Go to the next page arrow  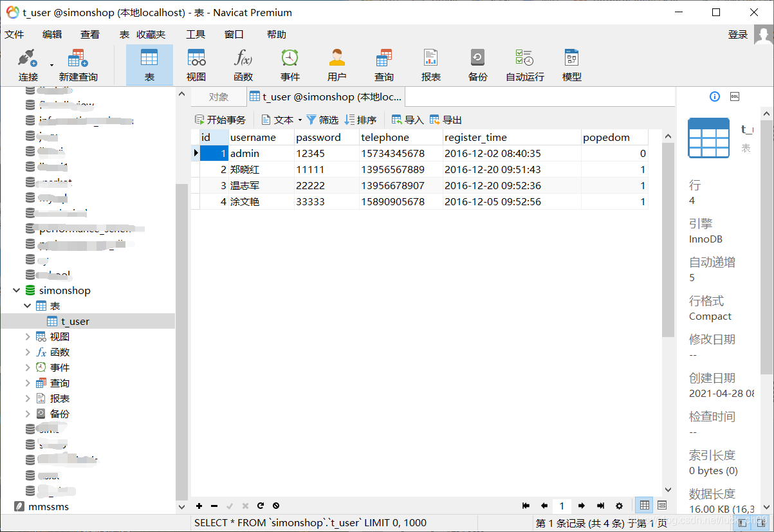point(582,506)
